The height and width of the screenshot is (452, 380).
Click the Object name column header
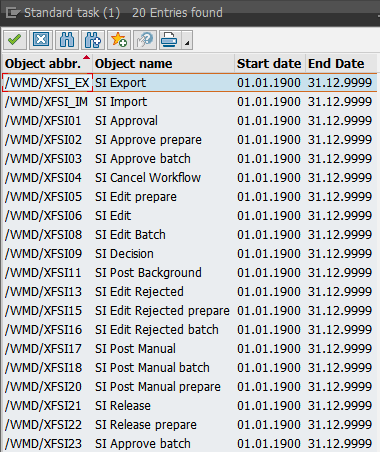[164, 63]
